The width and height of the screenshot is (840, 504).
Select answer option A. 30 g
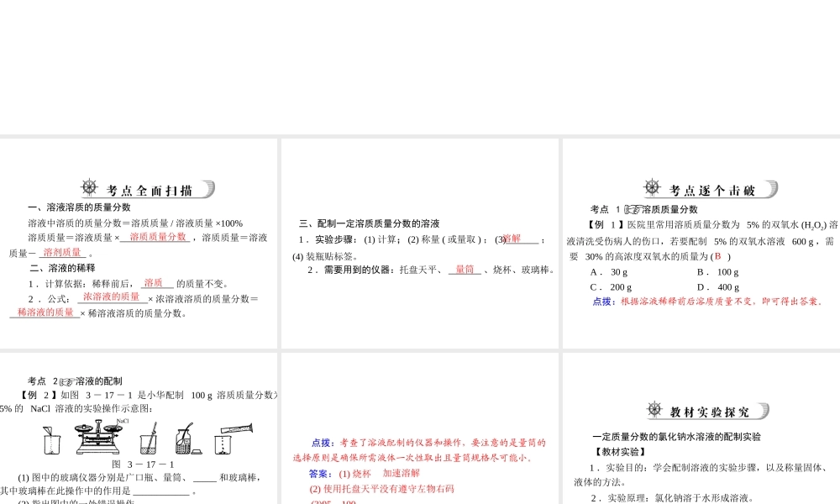click(x=609, y=272)
